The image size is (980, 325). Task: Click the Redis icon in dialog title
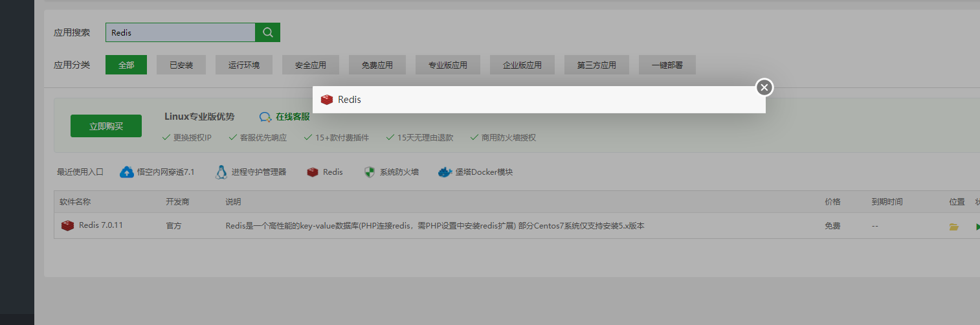(x=327, y=100)
